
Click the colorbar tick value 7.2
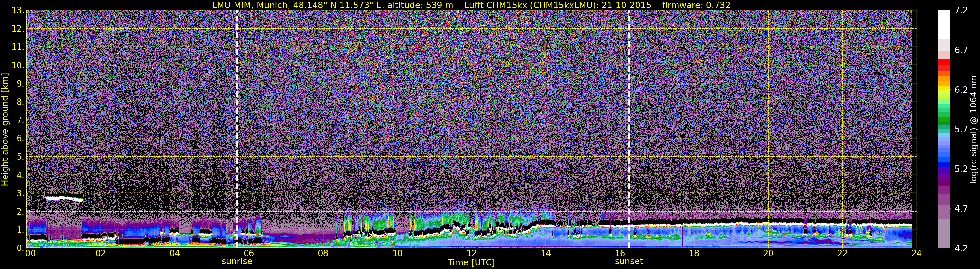961,11
